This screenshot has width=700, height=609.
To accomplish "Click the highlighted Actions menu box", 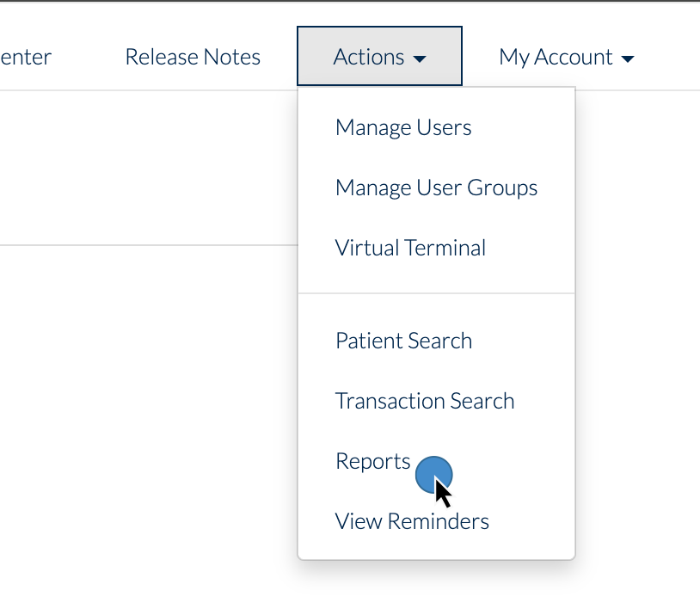I will coord(378,56).
